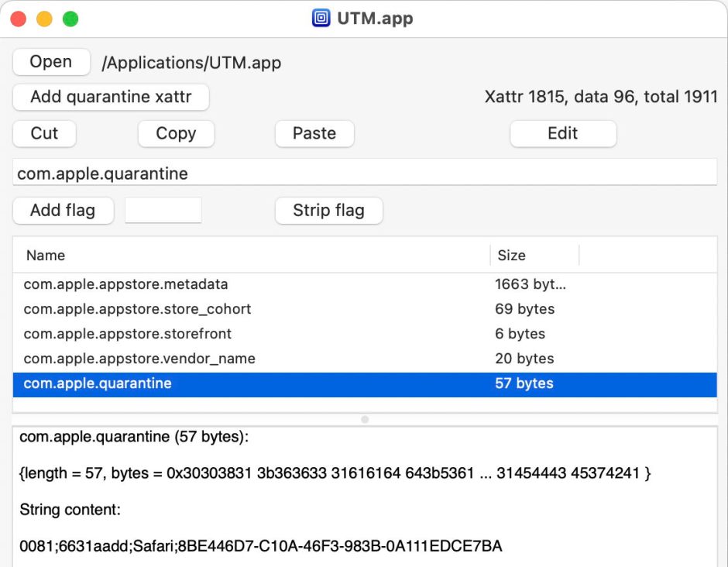Minimize the window with yellow button
The image size is (728, 567).
coord(45,19)
